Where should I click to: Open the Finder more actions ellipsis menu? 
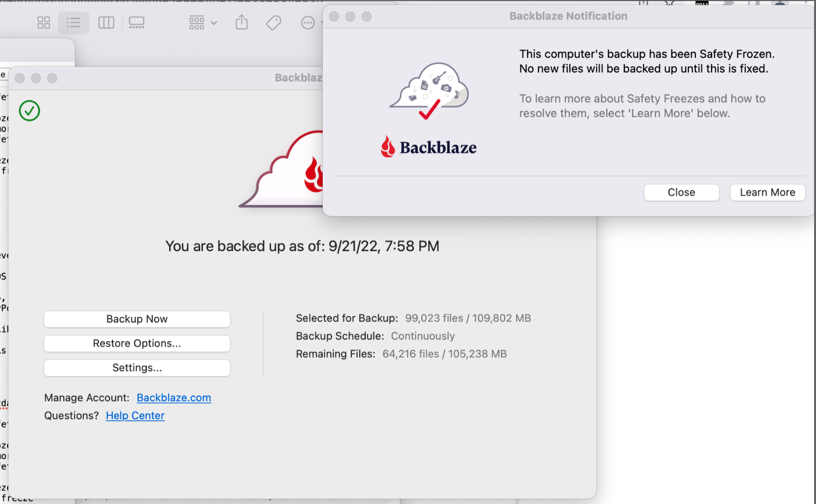pos(308,23)
